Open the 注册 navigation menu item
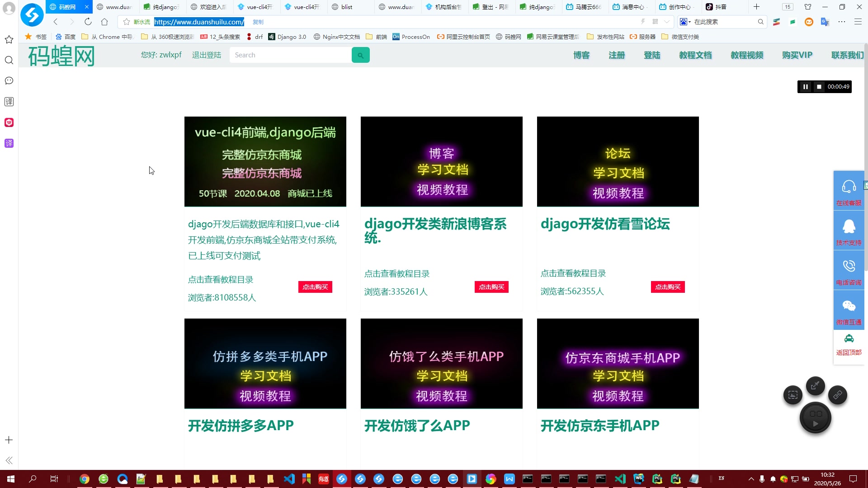The height and width of the screenshot is (488, 868). tap(617, 55)
